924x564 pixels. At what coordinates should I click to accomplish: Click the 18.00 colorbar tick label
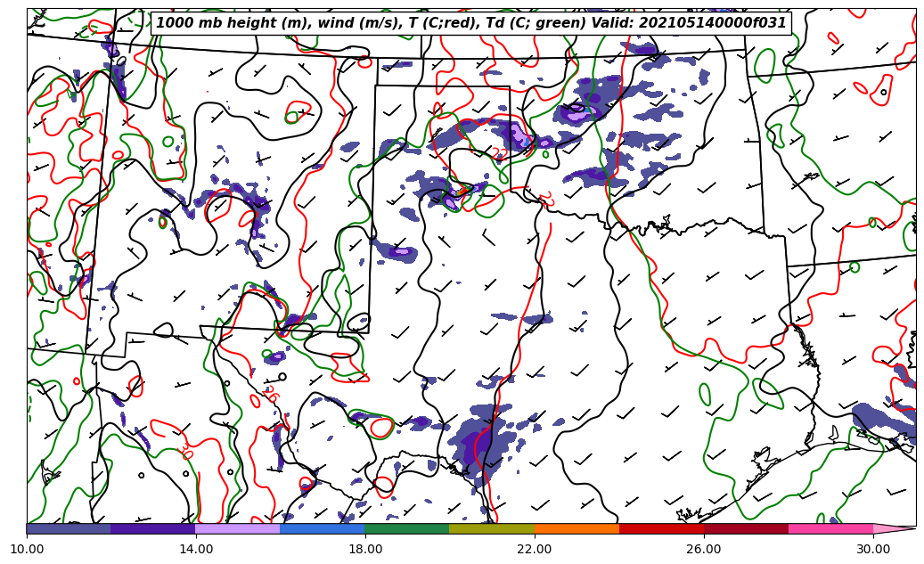point(364,549)
